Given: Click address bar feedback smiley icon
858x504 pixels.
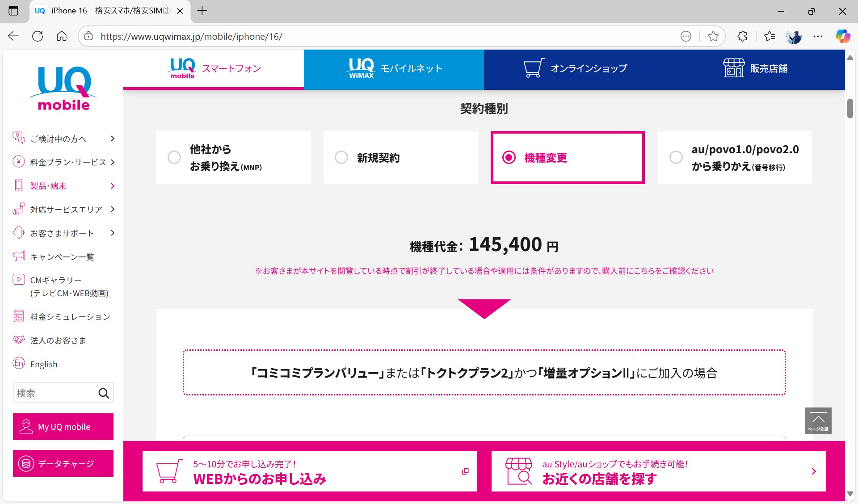Looking at the screenshot, I should 686,36.
